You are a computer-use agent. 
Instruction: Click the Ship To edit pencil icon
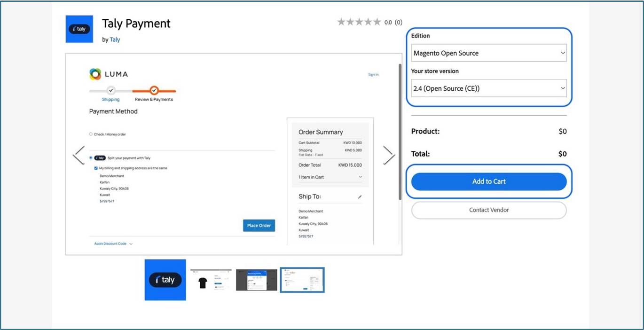360,197
